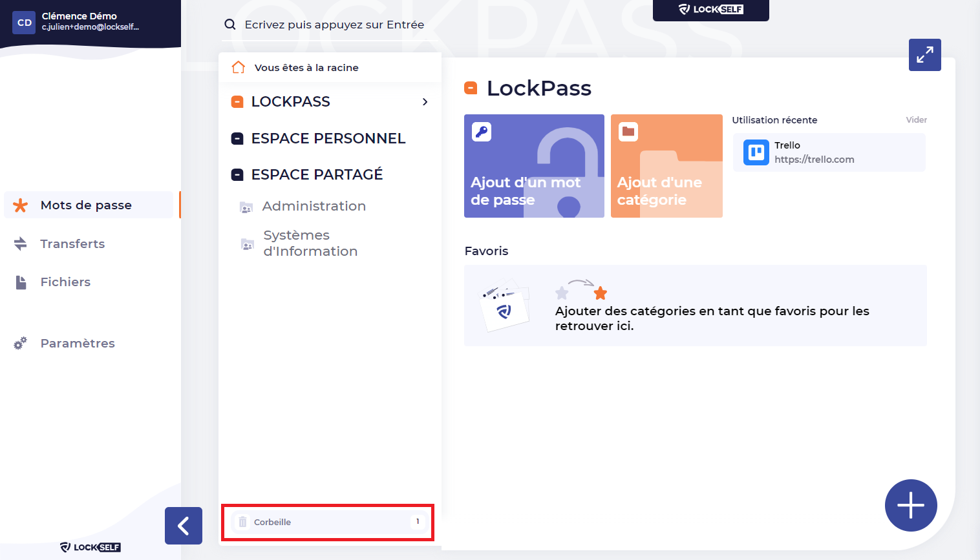Click the blue plus add button
Viewport: 980px width, 560px height.
[911, 505]
